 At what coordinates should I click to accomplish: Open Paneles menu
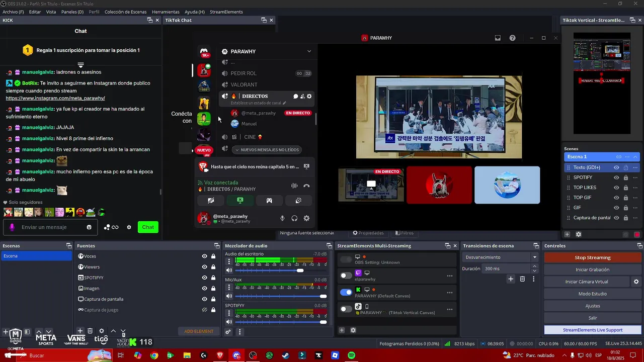click(72, 12)
